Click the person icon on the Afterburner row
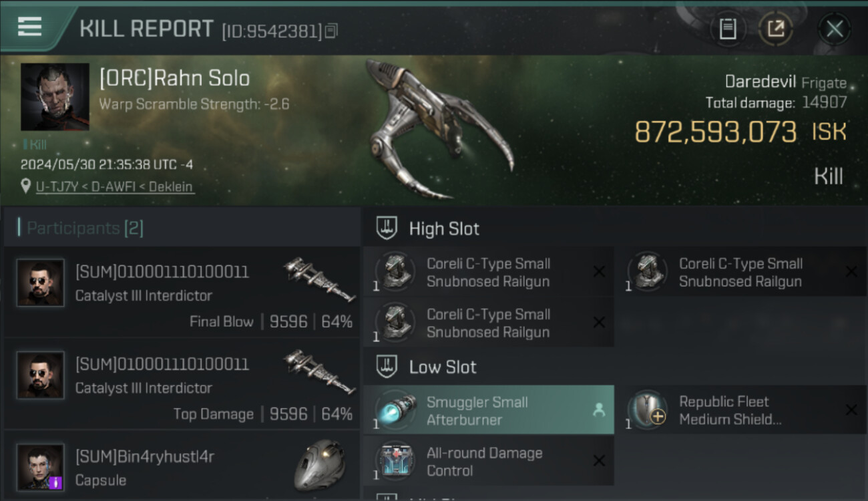The image size is (868, 501). 598,411
